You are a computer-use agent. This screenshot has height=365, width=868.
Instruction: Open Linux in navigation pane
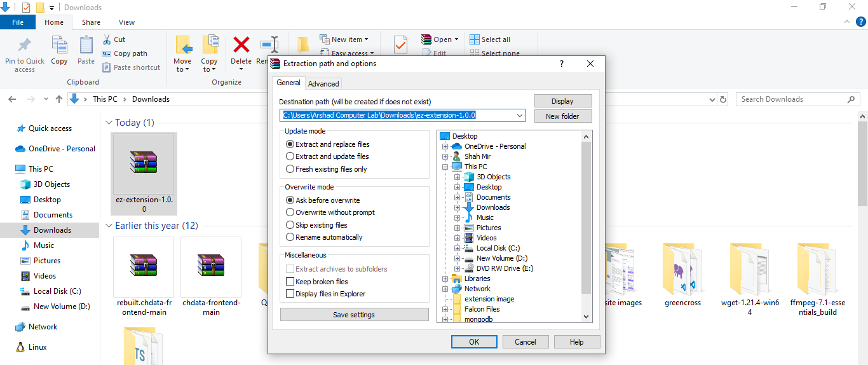tap(37, 347)
